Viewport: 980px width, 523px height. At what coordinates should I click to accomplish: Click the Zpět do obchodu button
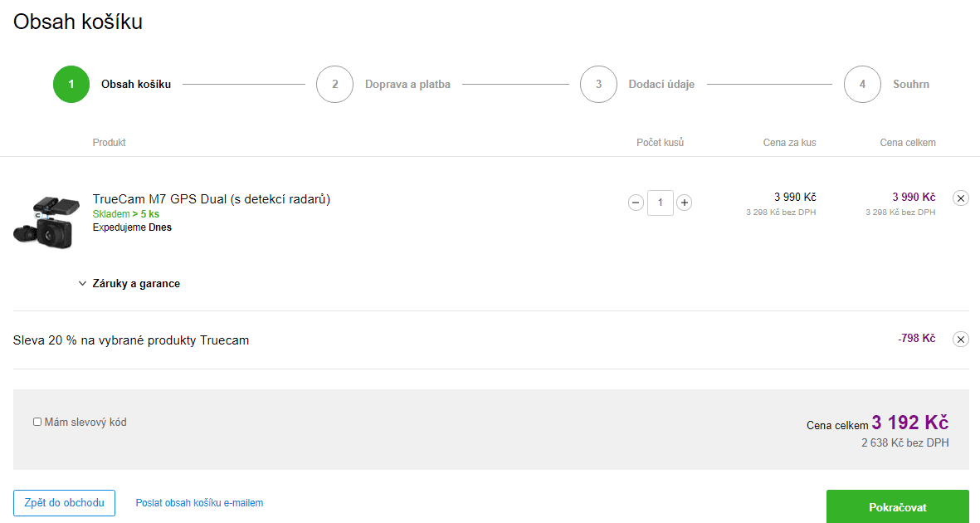point(65,503)
